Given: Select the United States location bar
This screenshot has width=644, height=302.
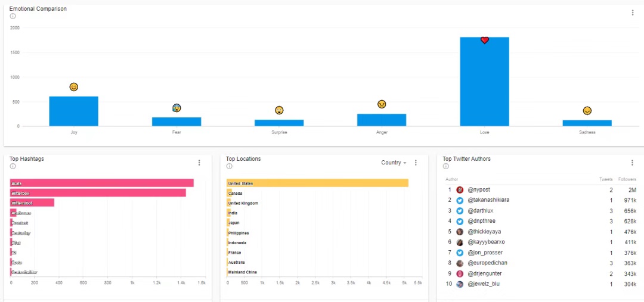Looking at the screenshot, I should (x=317, y=183).
